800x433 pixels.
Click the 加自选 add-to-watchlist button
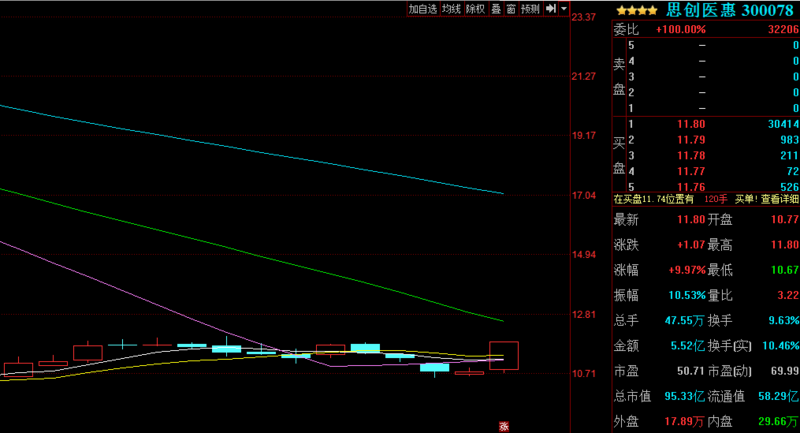(422, 9)
